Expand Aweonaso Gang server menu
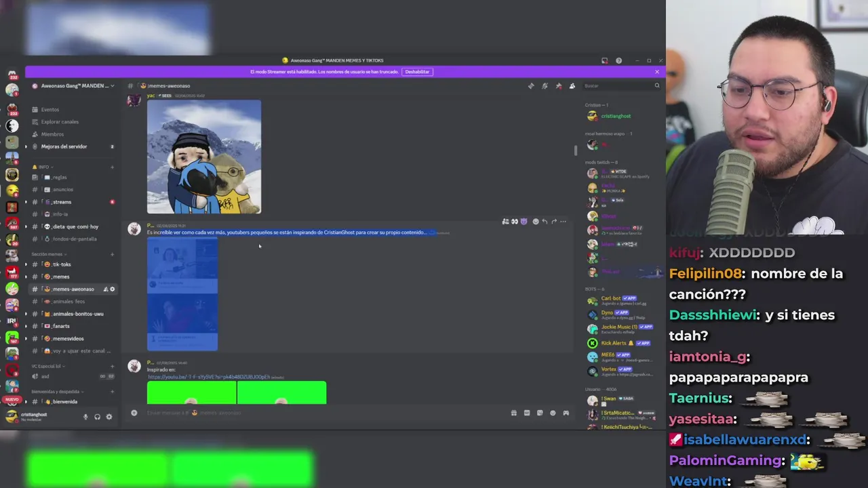Screen dimensions: 868x488 tap(73, 86)
